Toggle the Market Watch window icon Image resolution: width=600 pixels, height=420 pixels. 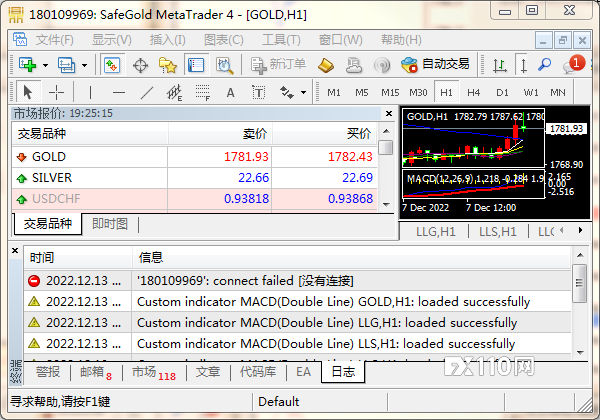112,65
